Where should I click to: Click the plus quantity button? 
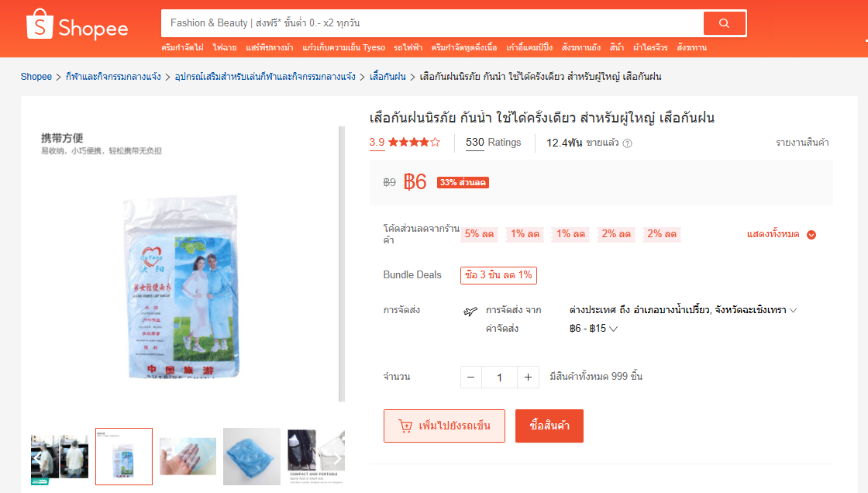coord(528,378)
